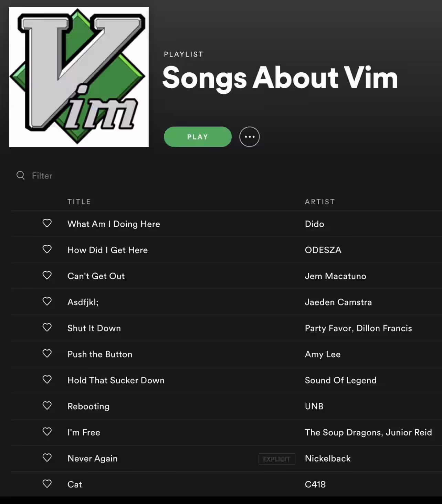Like the track Cat by C418
The width and height of the screenshot is (442, 504).
(x=47, y=484)
